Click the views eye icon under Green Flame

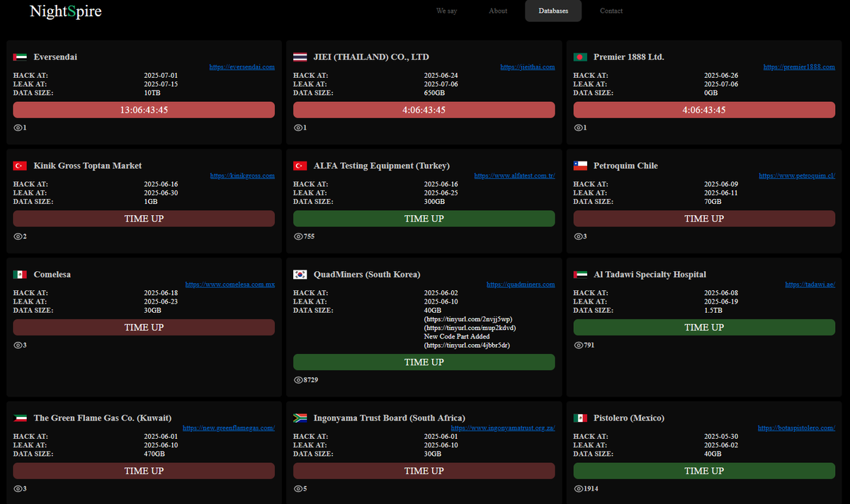pos(18,489)
